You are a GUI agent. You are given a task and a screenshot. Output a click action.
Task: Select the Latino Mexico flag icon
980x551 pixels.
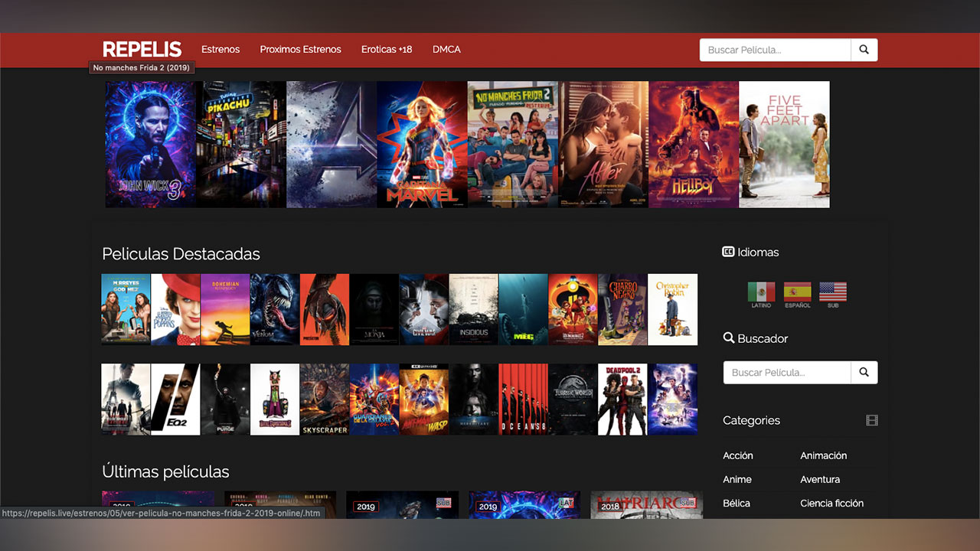tap(761, 292)
